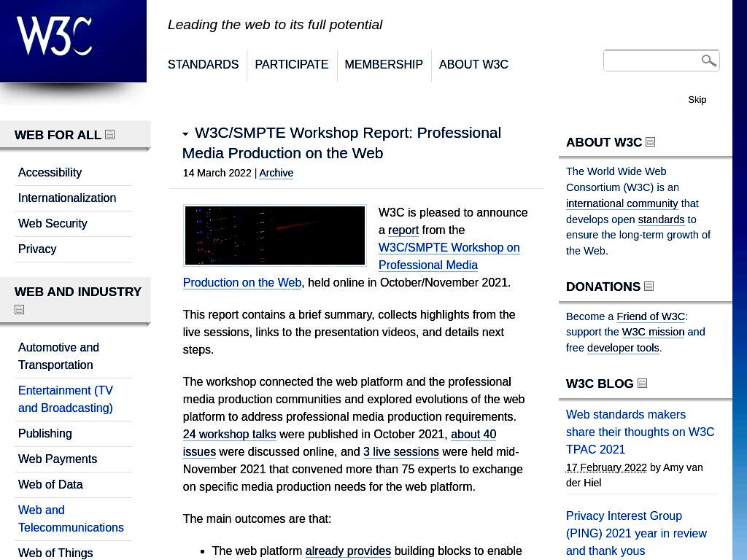Open the Privacy link
The width and height of the screenshot is (747, 560).
(x=37, y=249)
